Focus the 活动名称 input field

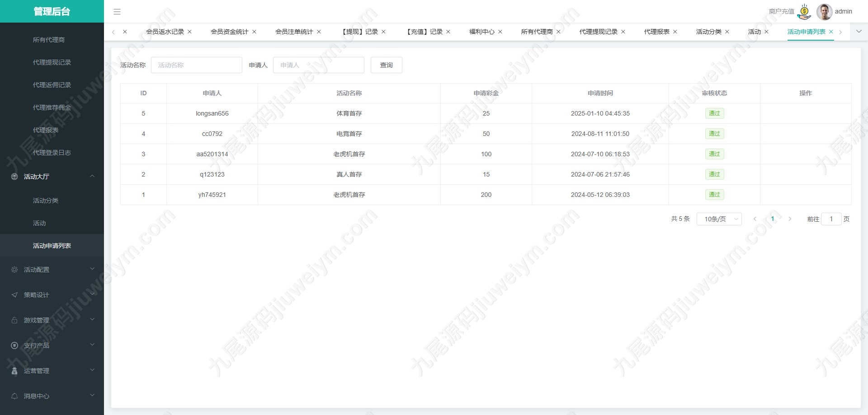197,65
